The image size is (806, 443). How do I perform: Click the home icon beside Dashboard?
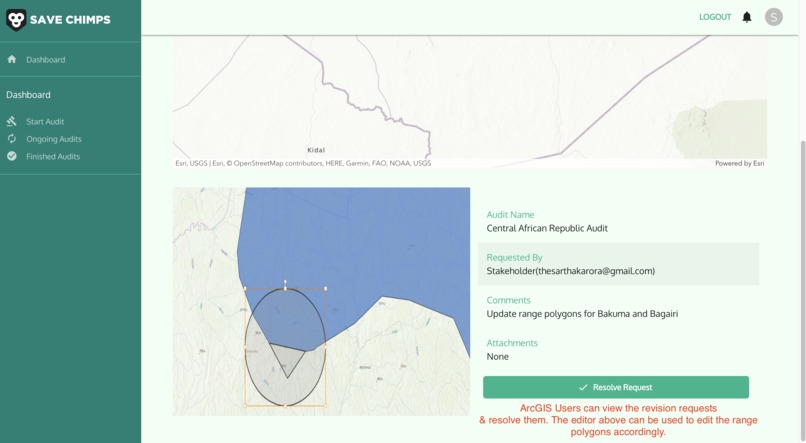click(12, 59)
